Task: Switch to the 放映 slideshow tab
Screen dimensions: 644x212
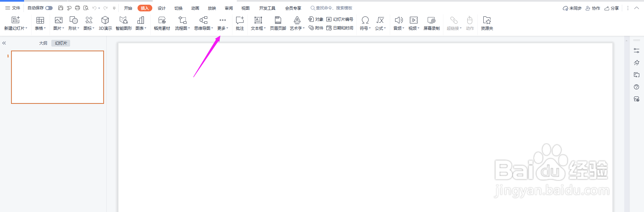Action: (x=212, y=8)
